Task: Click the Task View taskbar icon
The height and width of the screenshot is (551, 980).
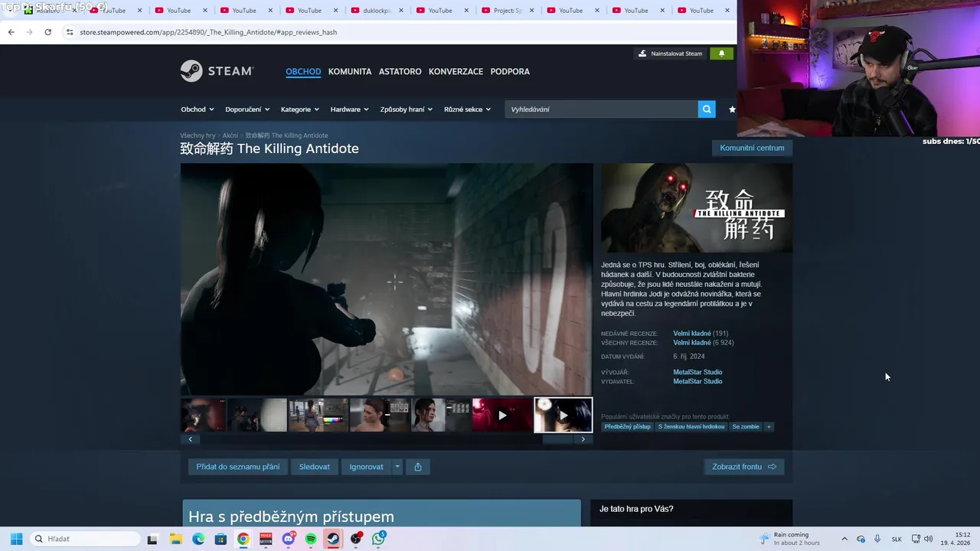Action: (x=152, y=539)
